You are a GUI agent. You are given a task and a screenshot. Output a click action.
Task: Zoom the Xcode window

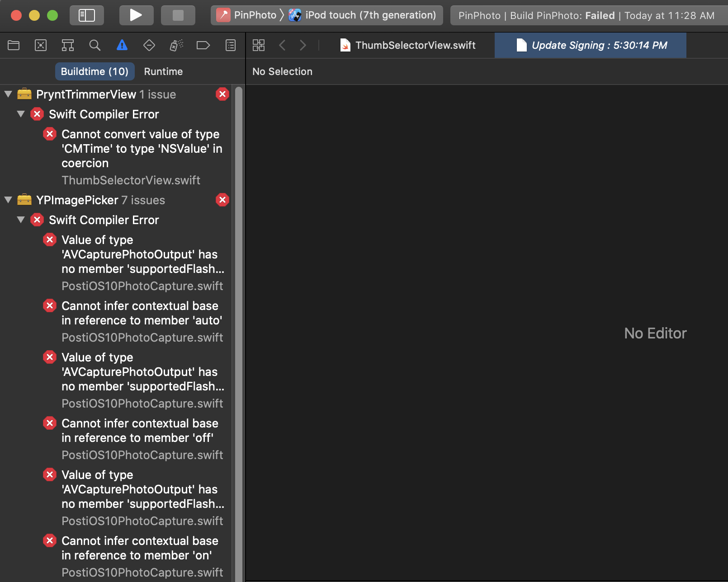click(x=52, y=15)
